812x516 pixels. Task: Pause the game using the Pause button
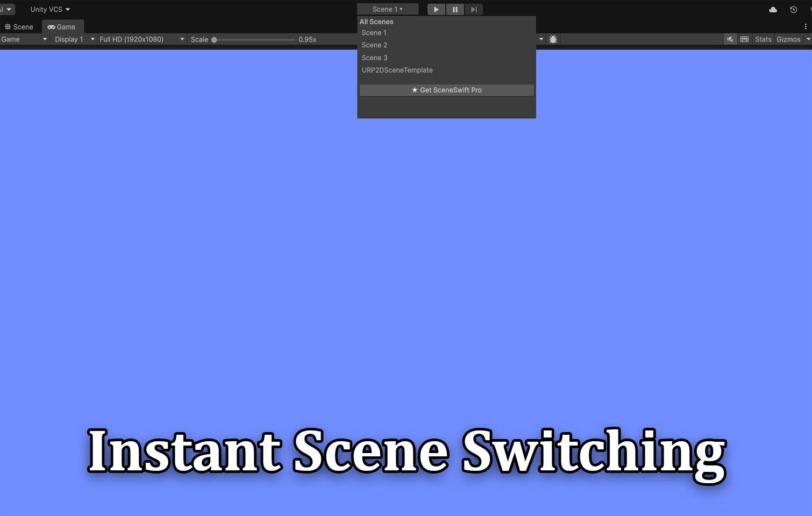(455, 9)
